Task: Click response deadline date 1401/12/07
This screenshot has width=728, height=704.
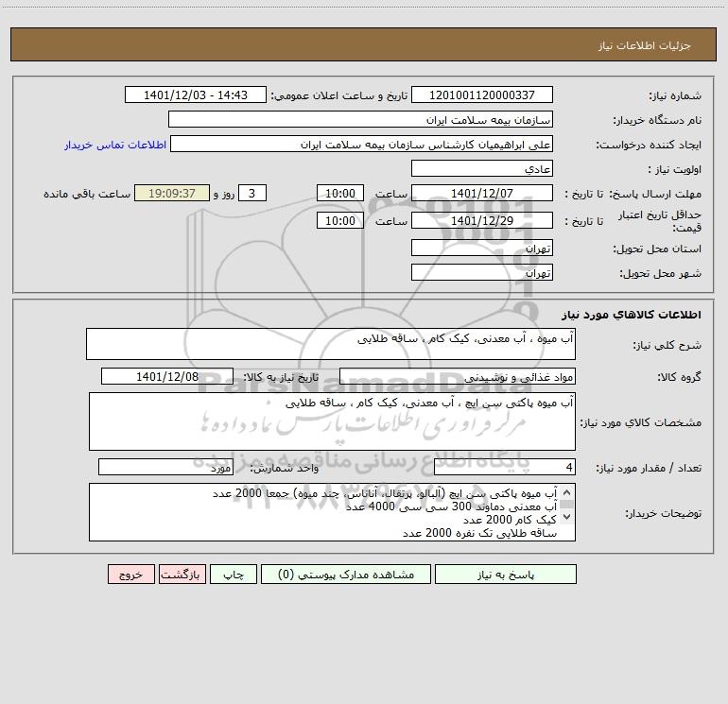Action: click(482, 193)
